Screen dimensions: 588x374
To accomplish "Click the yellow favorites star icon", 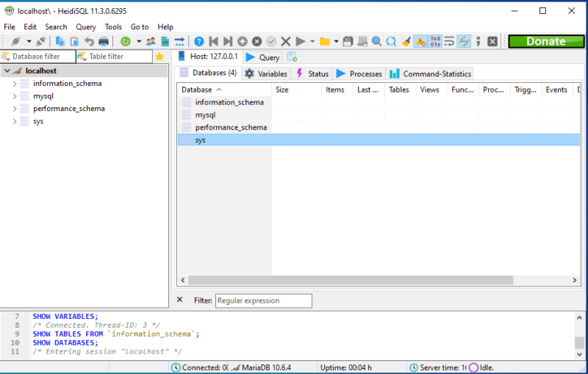I will [x=159, y=57].
